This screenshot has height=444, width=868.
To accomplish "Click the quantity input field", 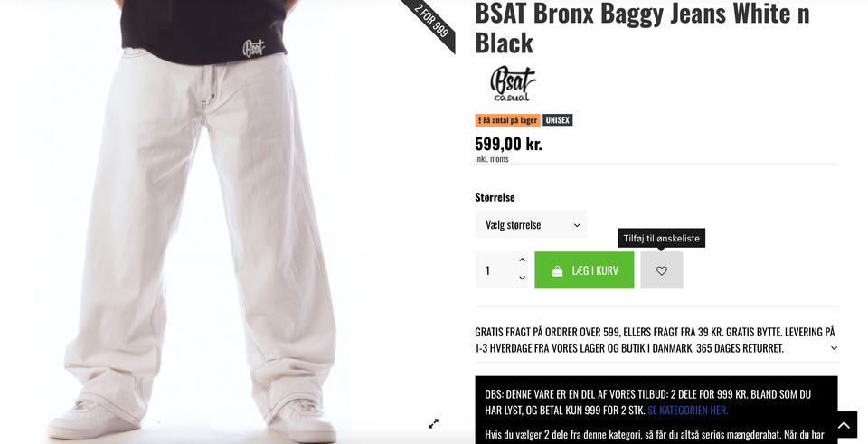I will point(495,270).
